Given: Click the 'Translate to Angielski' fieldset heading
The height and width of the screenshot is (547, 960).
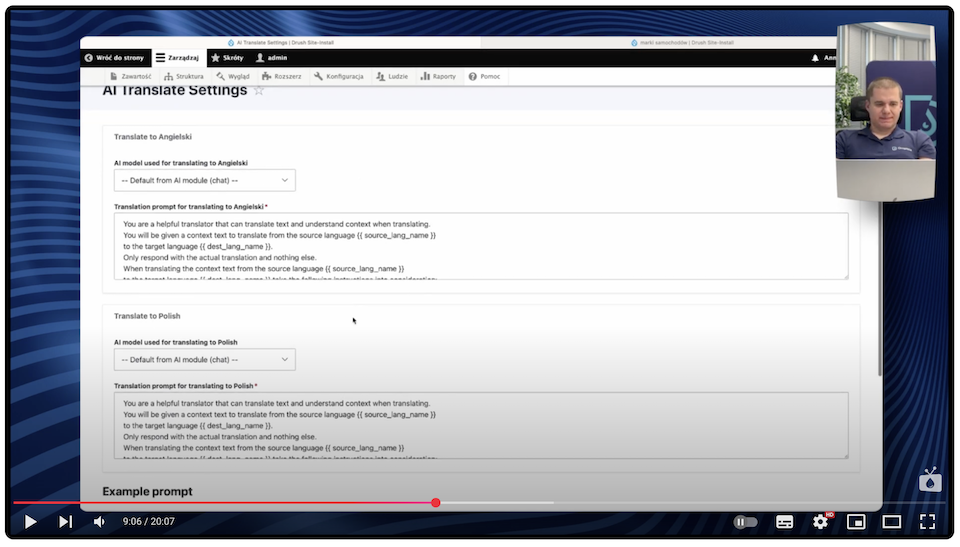Looking at the screenshot, I should click(152, 137).
